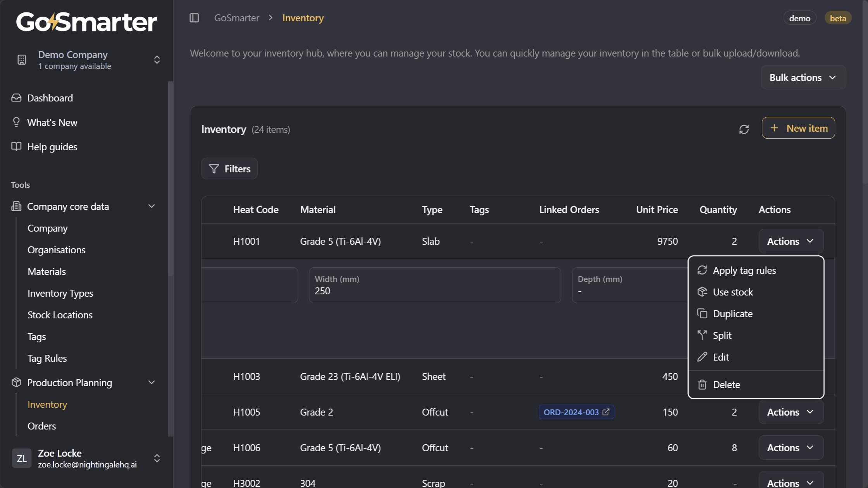Click the Quantity column header

pyautogui.click(x=718, y=209)
